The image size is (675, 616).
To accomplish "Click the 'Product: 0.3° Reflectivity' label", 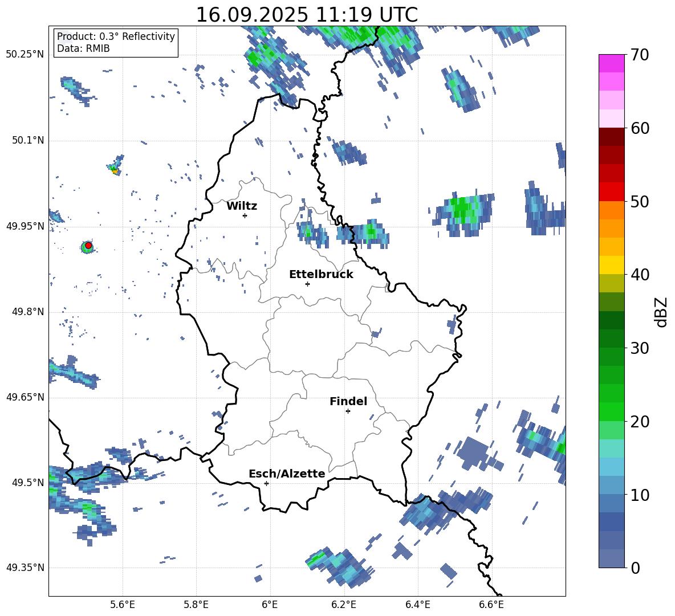I will point(116,36).
